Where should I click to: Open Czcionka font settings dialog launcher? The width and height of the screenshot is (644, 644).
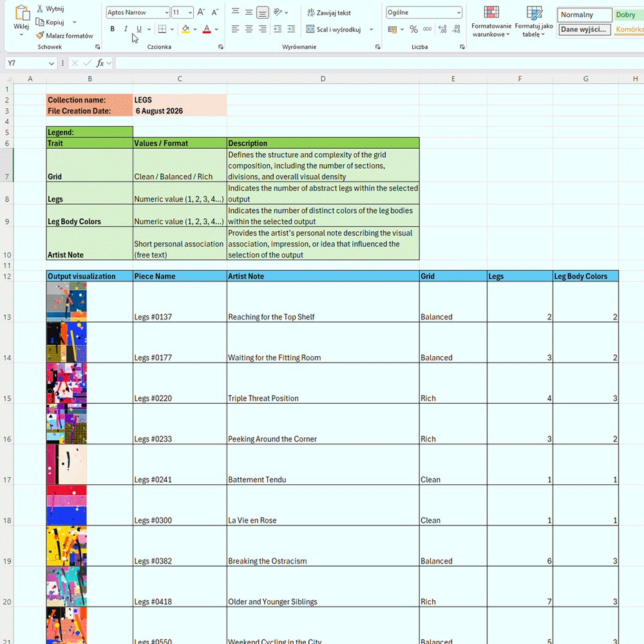tap(221, 47)
